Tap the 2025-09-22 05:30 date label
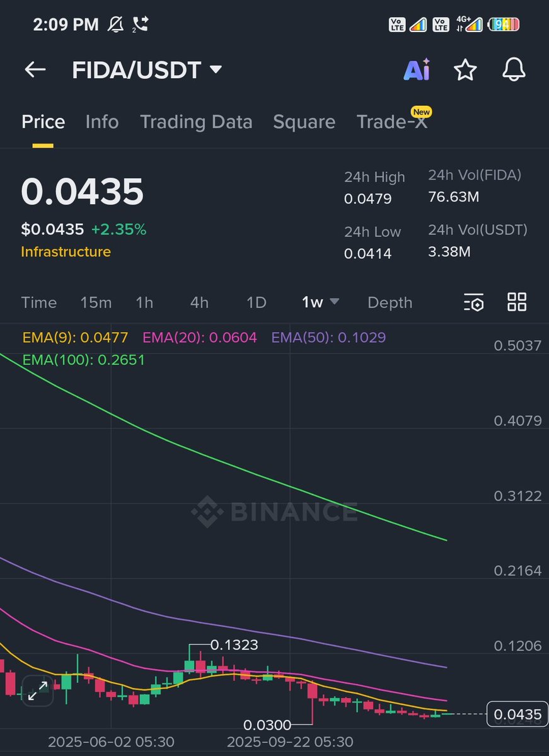Image resolution: width=549 pixels, height=756 pixels. pos(290,742)
